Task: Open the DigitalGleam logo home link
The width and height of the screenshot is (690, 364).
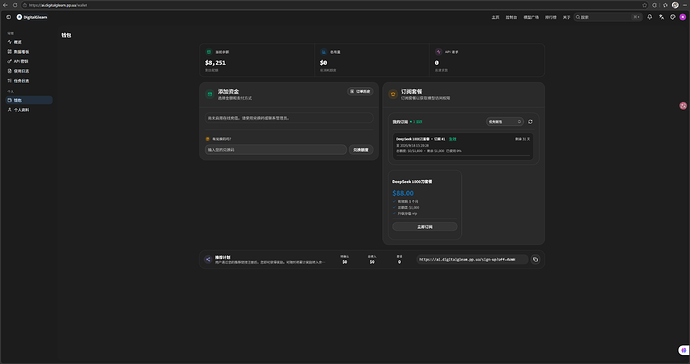Action: pyautogui.click(x=32, y=17)
